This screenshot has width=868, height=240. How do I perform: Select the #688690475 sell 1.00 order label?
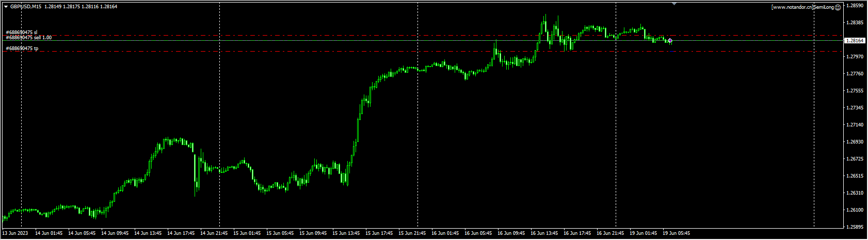tap(29, 38)
